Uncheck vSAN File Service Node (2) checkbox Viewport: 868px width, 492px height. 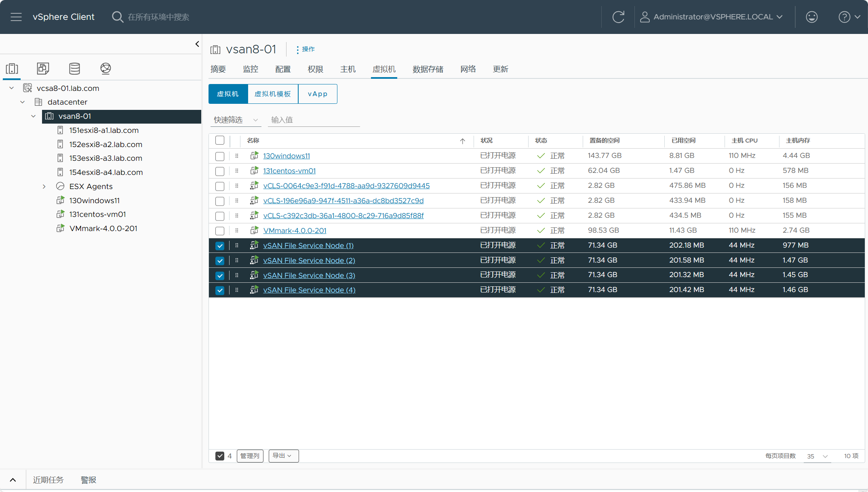coord(220,261)
